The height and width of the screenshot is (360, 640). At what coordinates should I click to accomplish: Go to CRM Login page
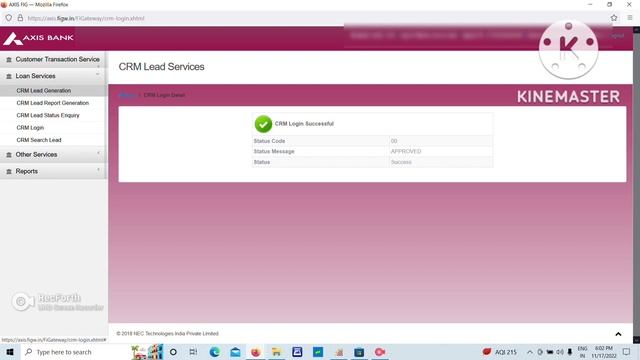click(x=30, y=127)
